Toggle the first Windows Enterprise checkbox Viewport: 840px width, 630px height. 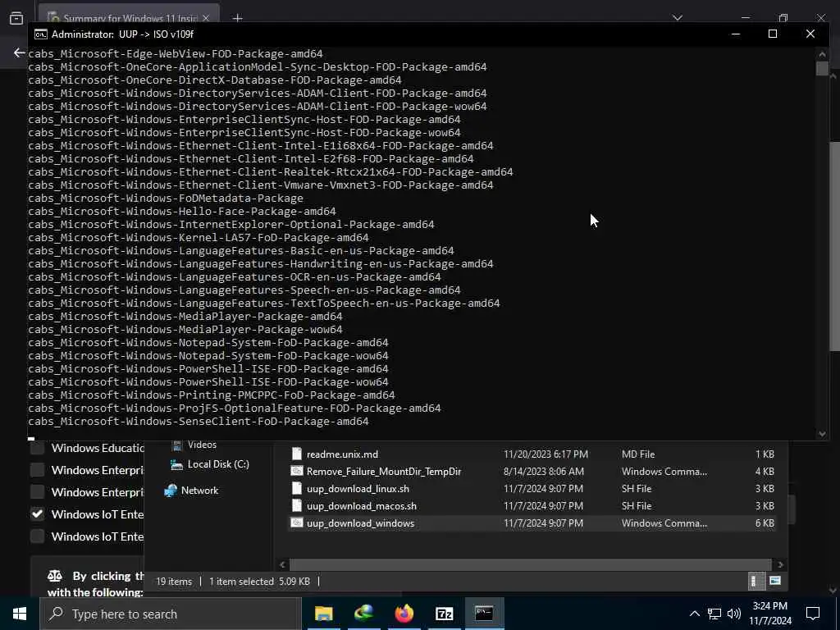click(37, 470)
